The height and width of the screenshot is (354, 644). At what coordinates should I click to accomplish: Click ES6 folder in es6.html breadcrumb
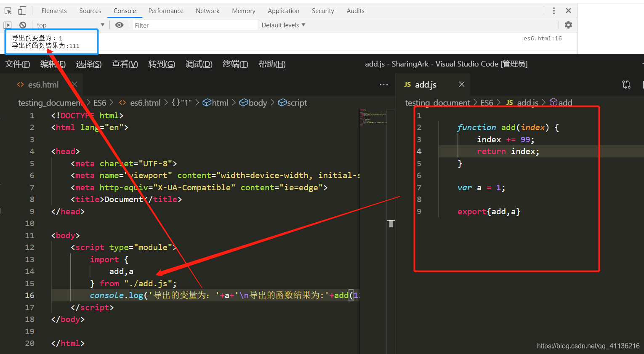[100, 103]
